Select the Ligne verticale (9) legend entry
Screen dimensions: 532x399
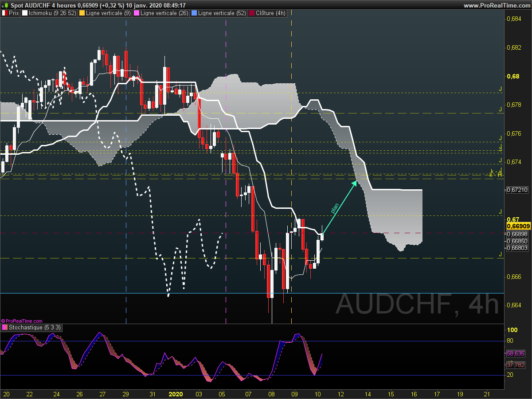[105, 13]
